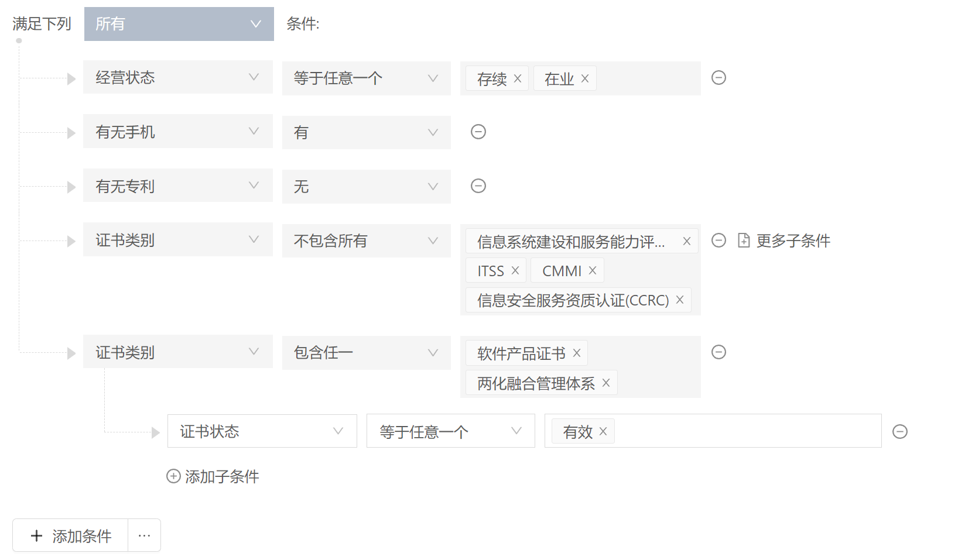The width and height of the screenshot is (958, 560).
Task: Remove the 经营状态 condition row
Action: tap(718, 78)
